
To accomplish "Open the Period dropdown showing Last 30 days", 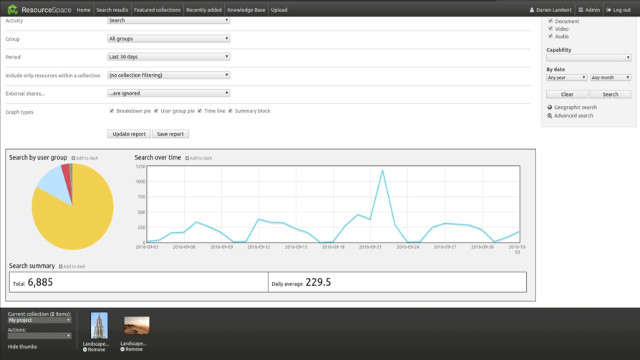I will click(x=169, y=57).
